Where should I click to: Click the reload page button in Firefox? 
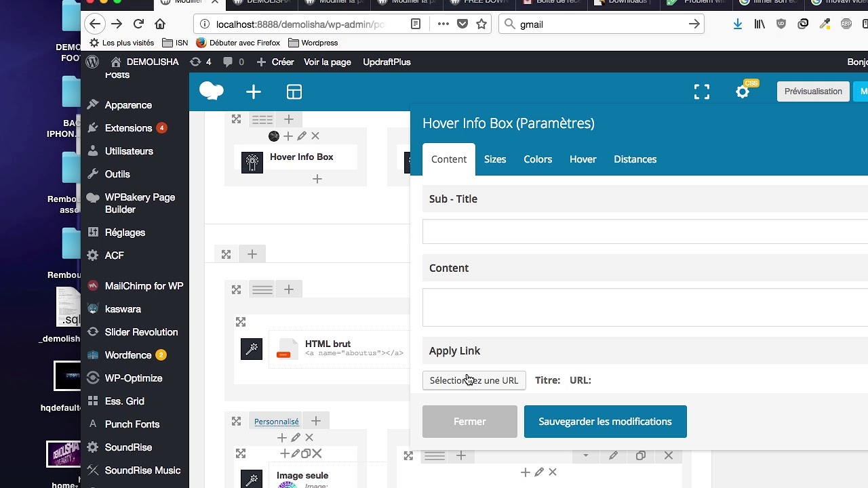point(138,24)
